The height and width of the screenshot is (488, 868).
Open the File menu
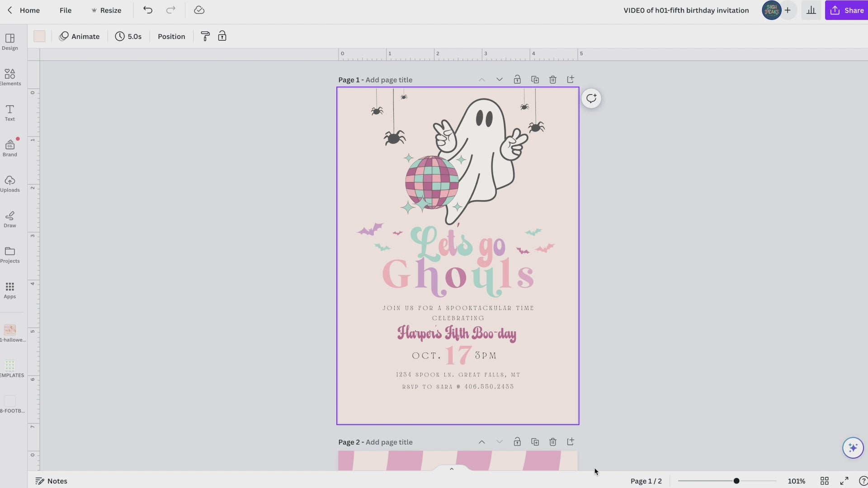[x=66, y=10]
